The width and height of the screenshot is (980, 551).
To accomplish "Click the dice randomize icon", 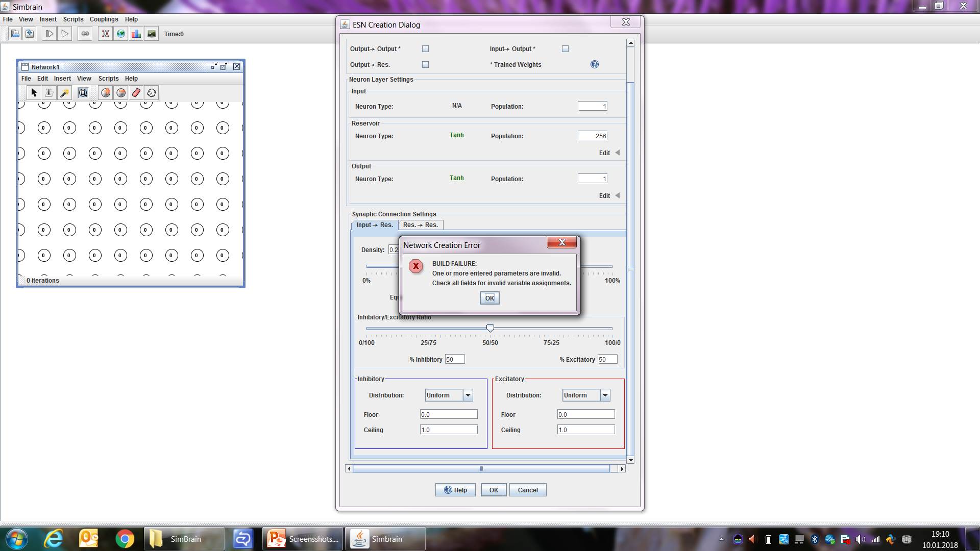I will pyautogui.click(x=152, y=92).
